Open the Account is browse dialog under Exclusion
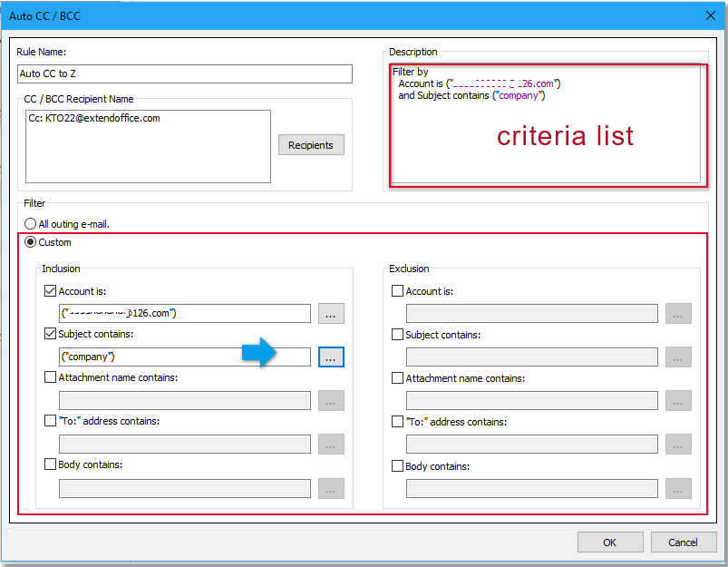The height and width of the screenshot is (567, 728). click(x=678, y=313)
